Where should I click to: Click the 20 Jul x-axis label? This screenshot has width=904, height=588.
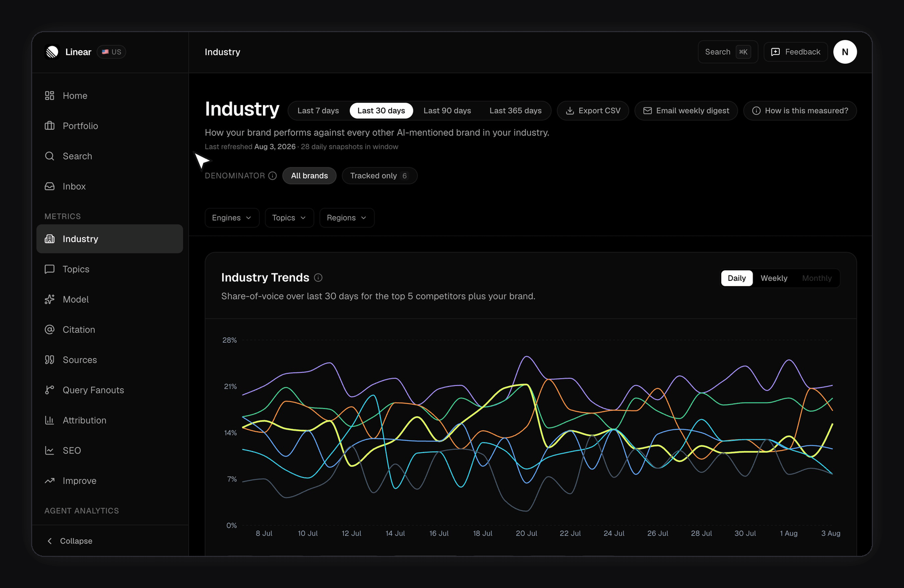coord(526,533)
